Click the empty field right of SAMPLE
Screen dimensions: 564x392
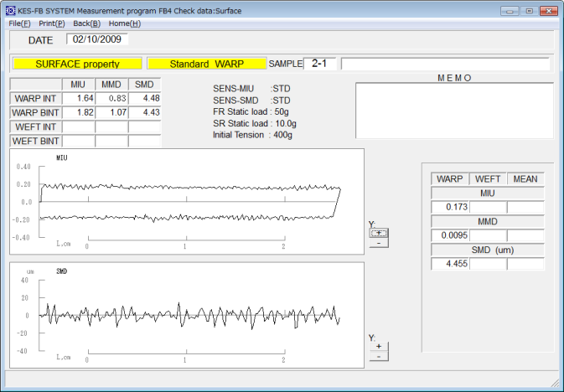pyautogui.click(x=445, y=64)
